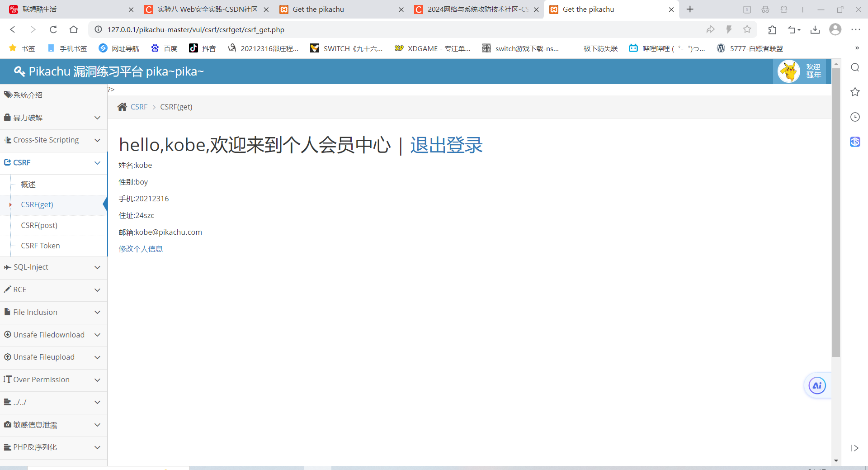Open the 5777-白嫖者联盟 bookmark
This screenshot has width=868, height=470.
point(750,48)
